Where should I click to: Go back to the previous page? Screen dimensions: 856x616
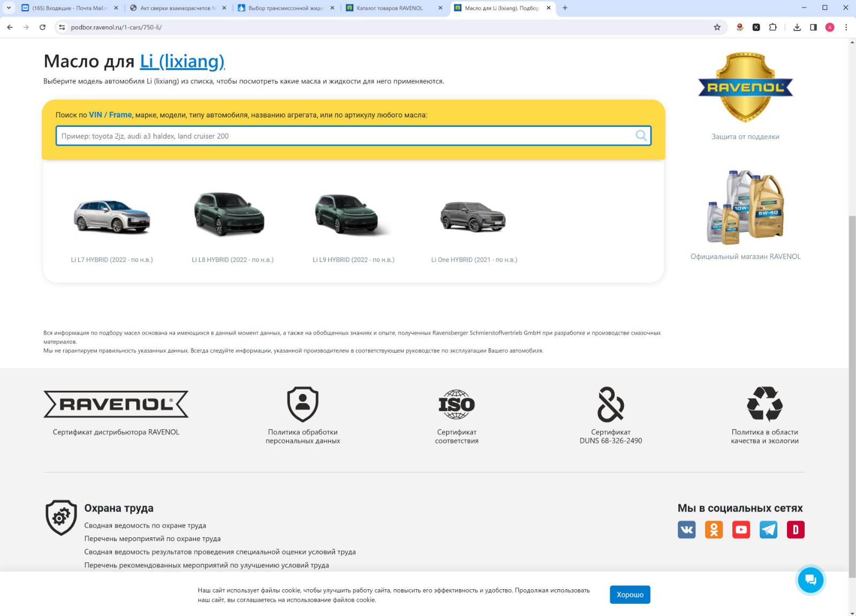(x=10, y=27)
